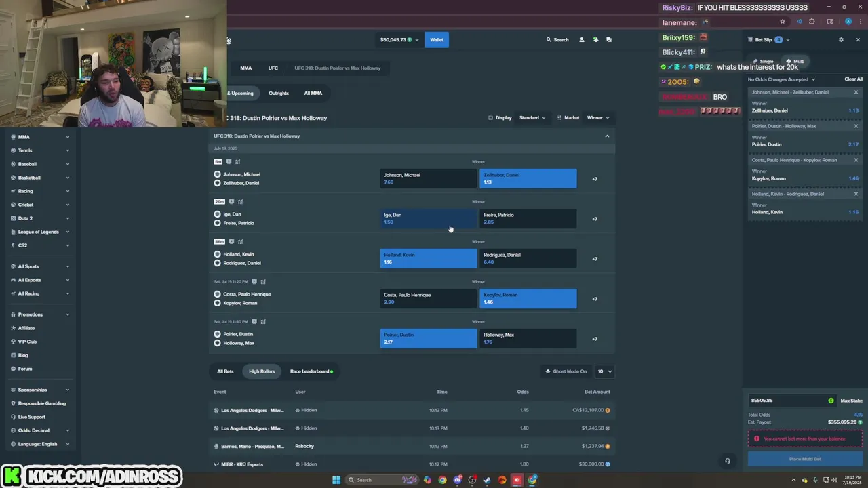Image resolution: width=868 pixels, height=488 pixels.
Task: Remove Costa - Kopylov bet from slip
Action: [x=856, y=160]
